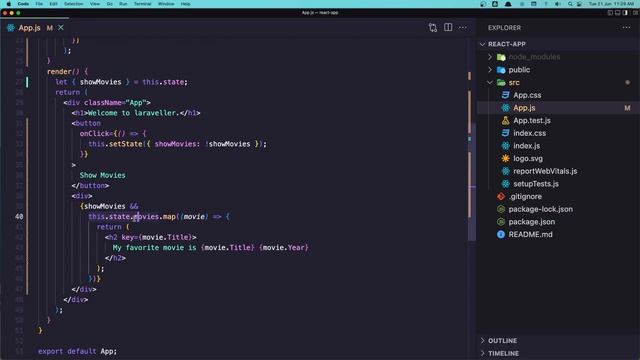Open the Apple menu

coord(9,4)
